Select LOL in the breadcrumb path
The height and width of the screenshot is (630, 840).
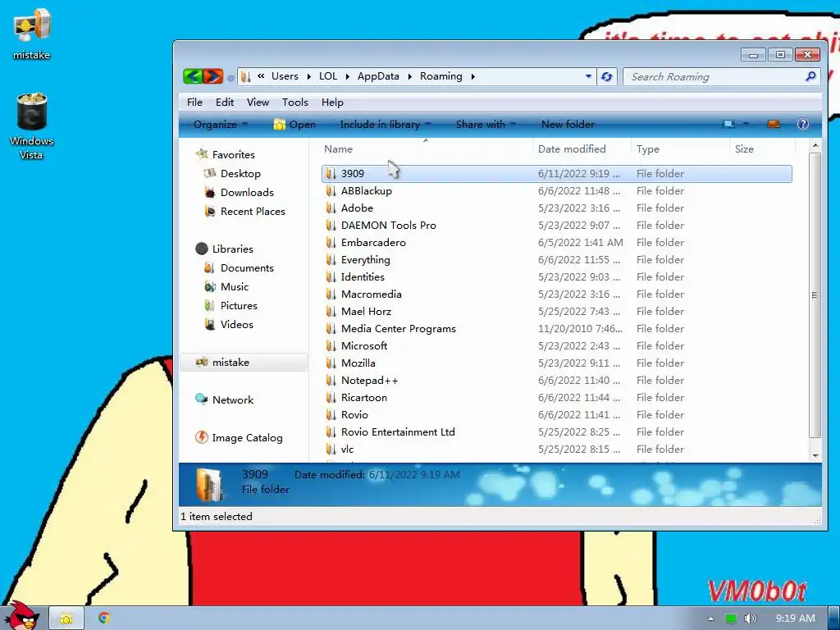click(x=328, y=76)
